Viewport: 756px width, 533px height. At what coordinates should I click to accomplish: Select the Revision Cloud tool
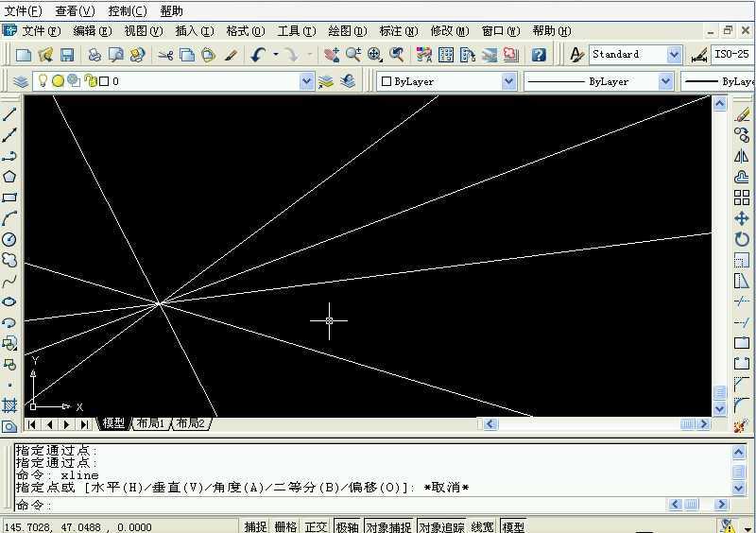pos(9,260)
